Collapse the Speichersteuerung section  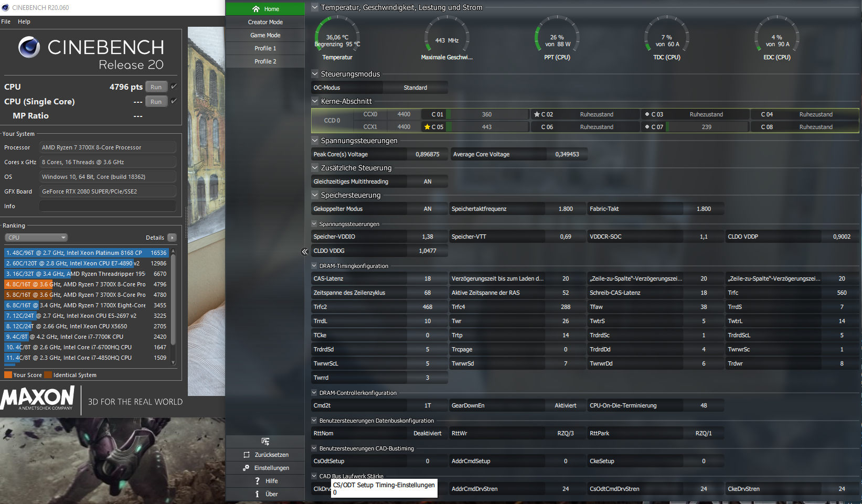click(315, 195)
